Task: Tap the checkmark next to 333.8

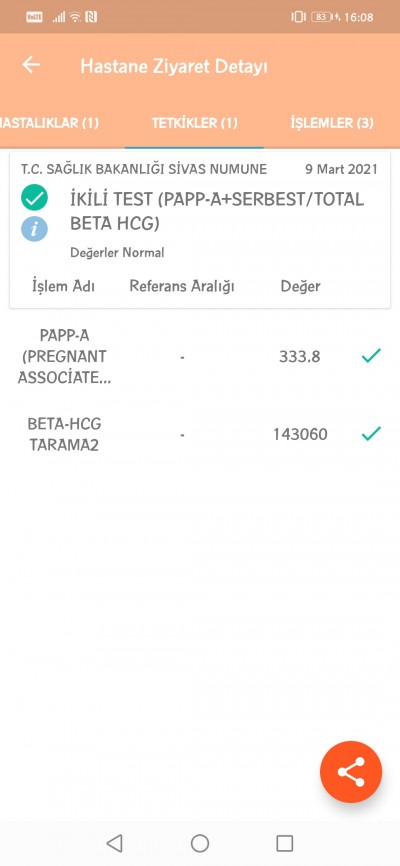Action: 371,356
